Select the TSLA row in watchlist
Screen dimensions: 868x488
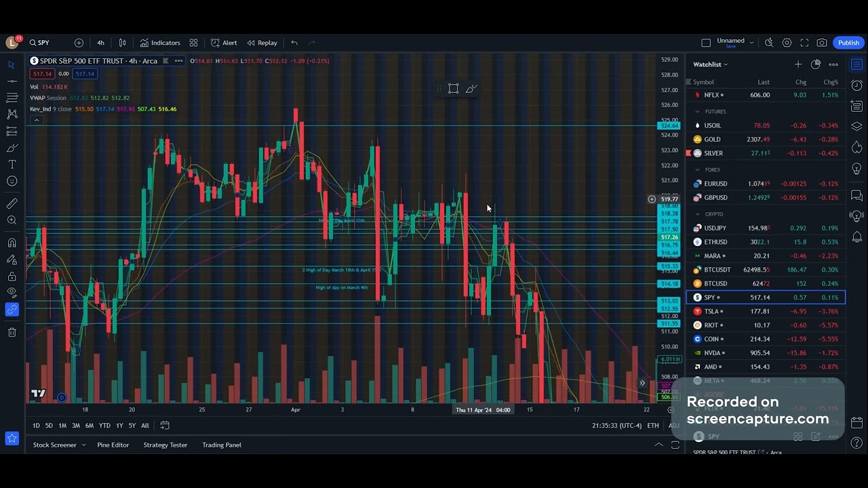(766, 311)
